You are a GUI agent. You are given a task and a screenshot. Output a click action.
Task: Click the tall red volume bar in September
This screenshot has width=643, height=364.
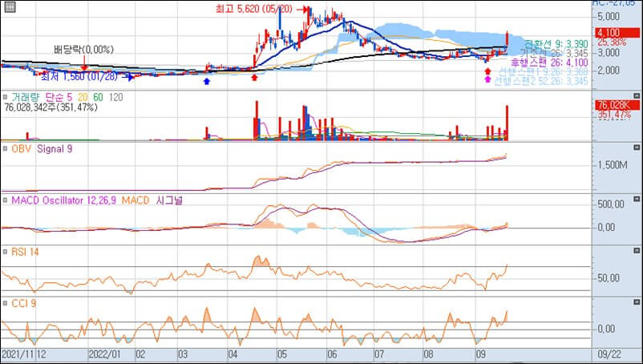click(x=507, y=123)
